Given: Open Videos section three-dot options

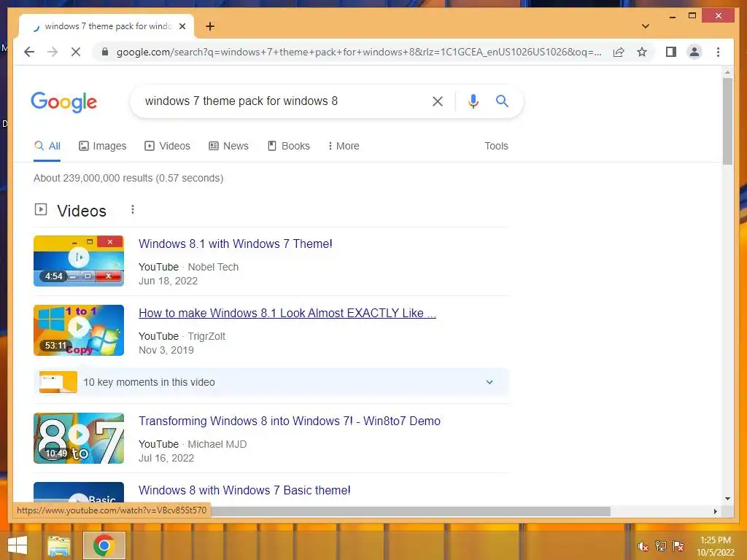Looking at the screenshot, I should (133, 209).
